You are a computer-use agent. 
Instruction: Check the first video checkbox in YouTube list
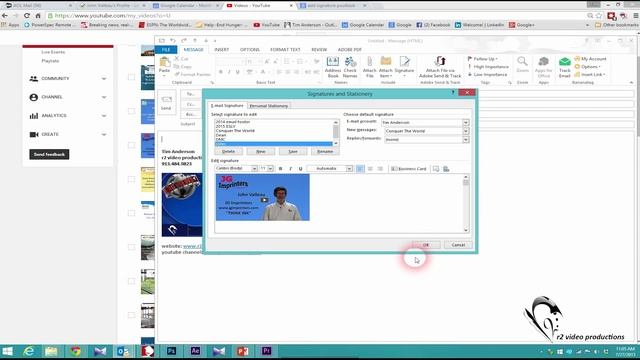tap(131, 77)
